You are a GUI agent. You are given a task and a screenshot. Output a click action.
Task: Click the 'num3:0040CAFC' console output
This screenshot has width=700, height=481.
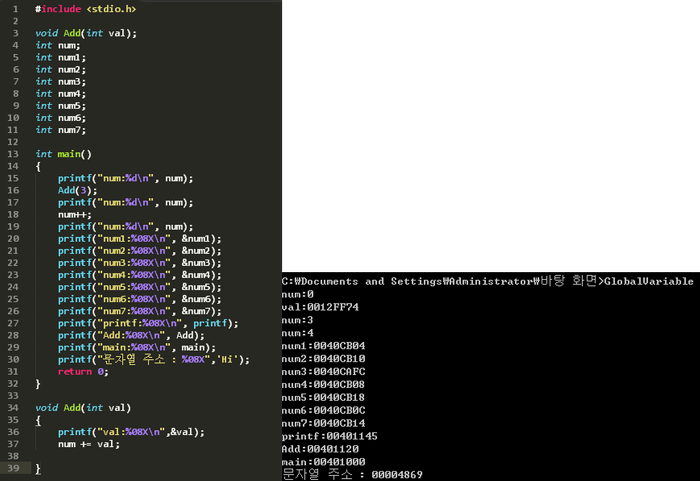(x=323, y=372)
